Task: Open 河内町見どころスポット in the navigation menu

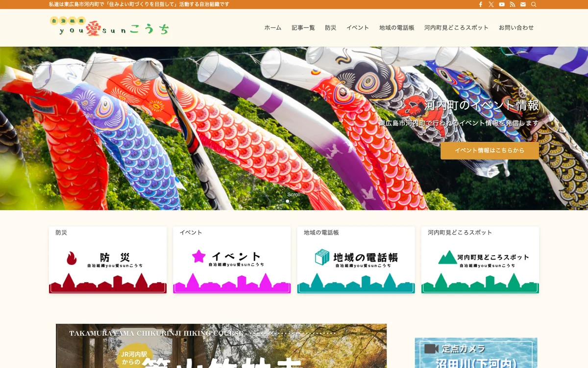Action: [x=457, y=27]
